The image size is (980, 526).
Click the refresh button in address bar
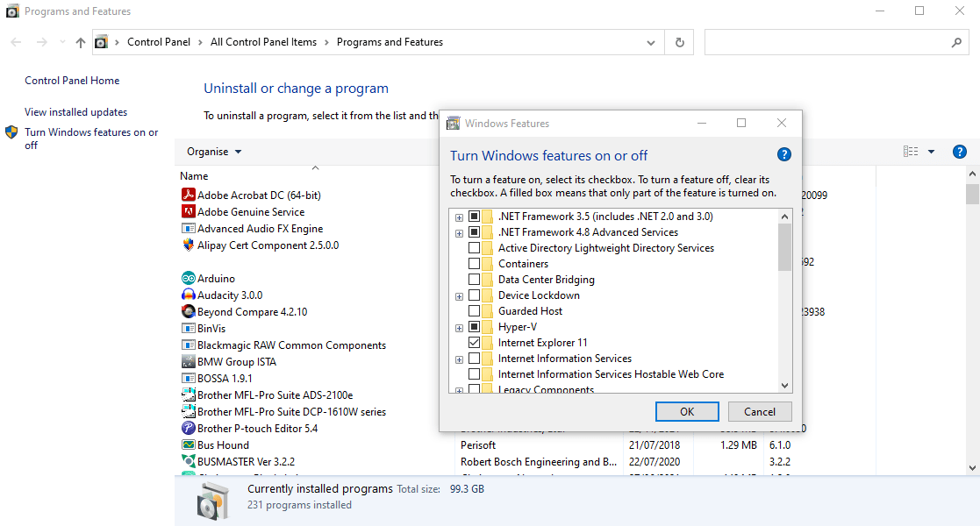679,42
